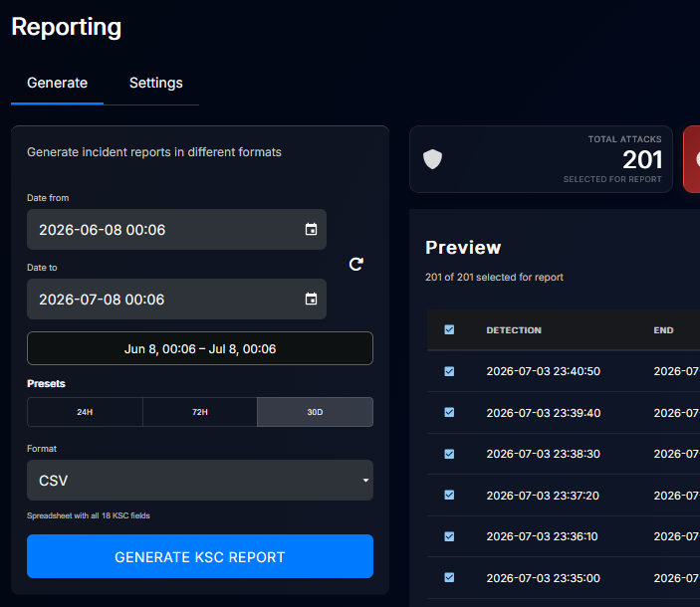Click detection time 2026-07-03 23:38:30
700x607 pixels.
tap(544, 454)
